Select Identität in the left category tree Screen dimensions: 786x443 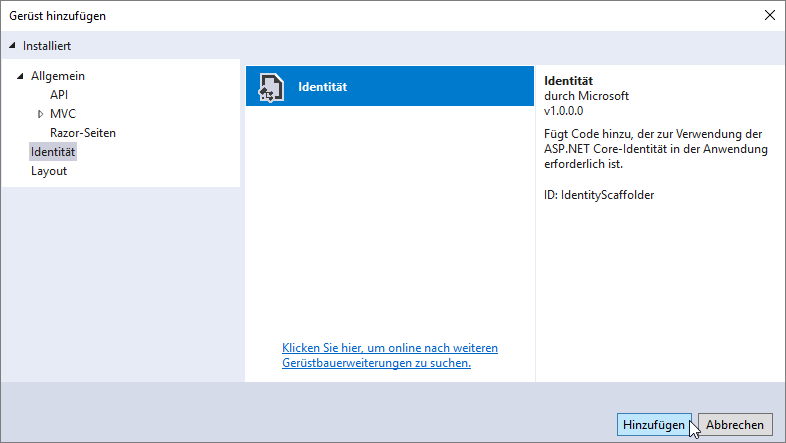point(53,152)
